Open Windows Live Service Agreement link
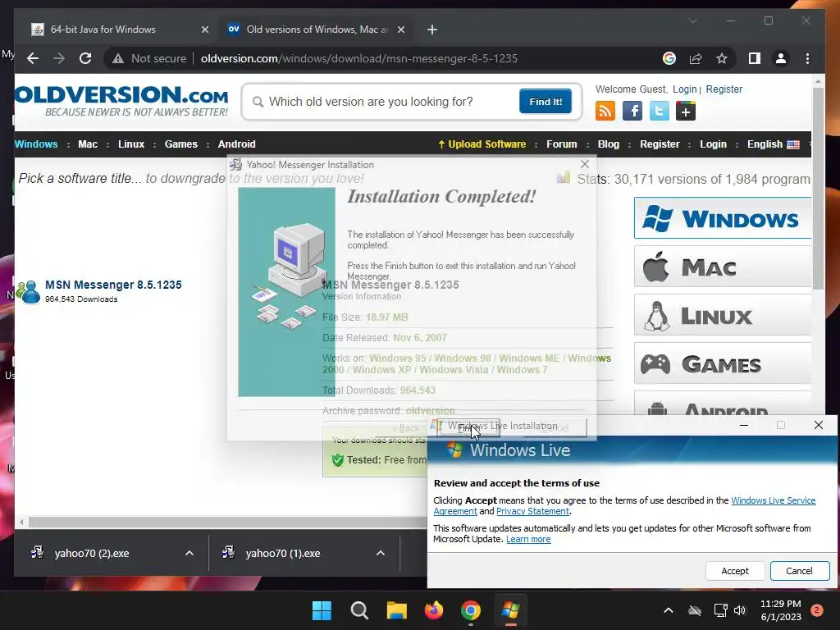Screen dimensions: 840x630 (773, 500)
